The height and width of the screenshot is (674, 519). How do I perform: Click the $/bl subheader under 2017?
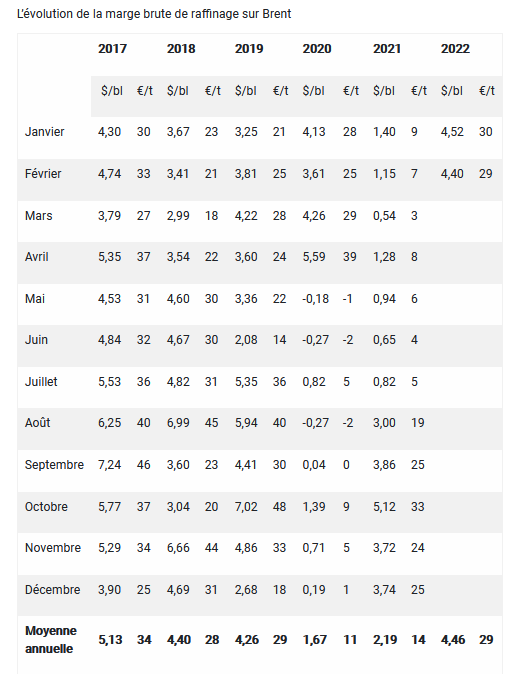(112, 91)
